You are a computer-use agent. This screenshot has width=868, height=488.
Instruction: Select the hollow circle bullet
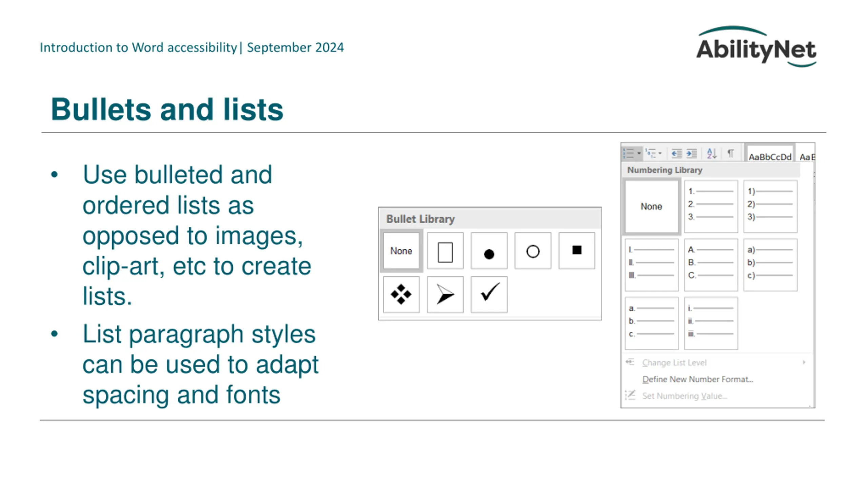point(533,251)
